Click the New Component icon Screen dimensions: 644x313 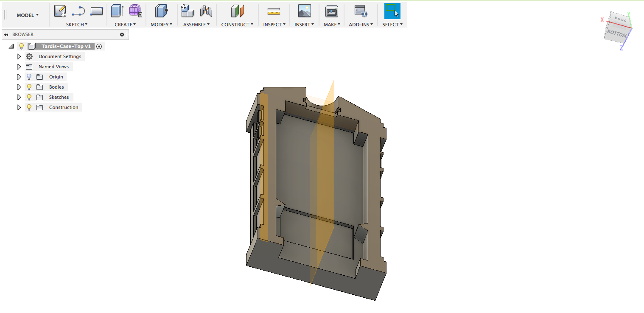pyautogui.click(x=187, y=11)
